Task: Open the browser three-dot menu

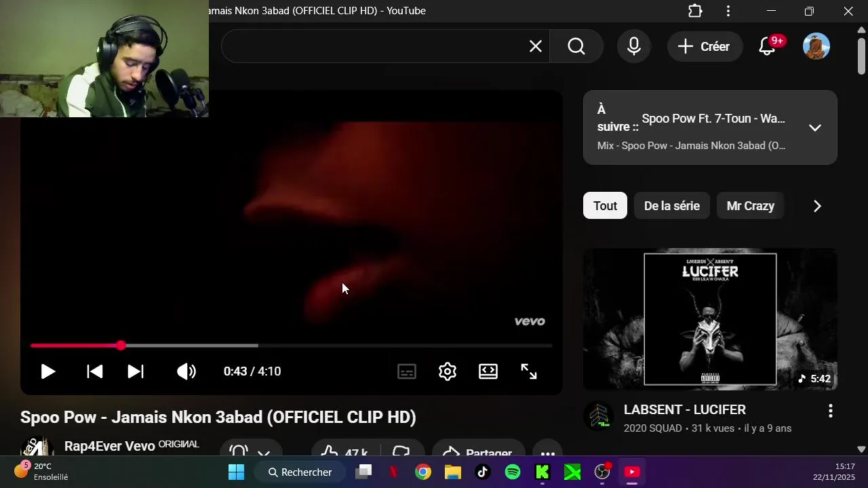Action: pos(728,11)
